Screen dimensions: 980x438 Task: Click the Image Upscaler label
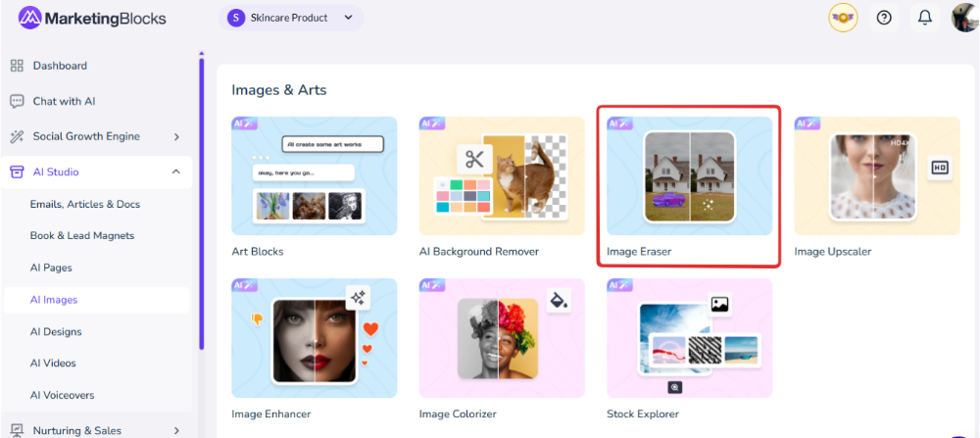(x=832, y=252)
